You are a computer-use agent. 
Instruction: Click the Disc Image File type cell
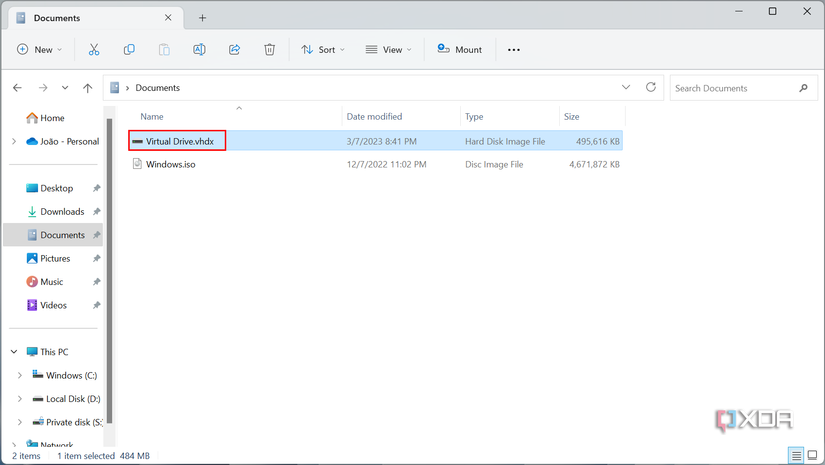[494, 165]
